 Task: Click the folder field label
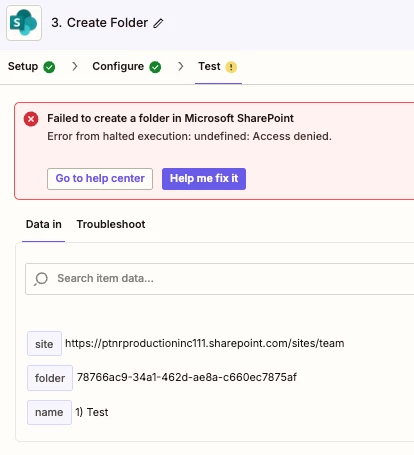[50, 378]
